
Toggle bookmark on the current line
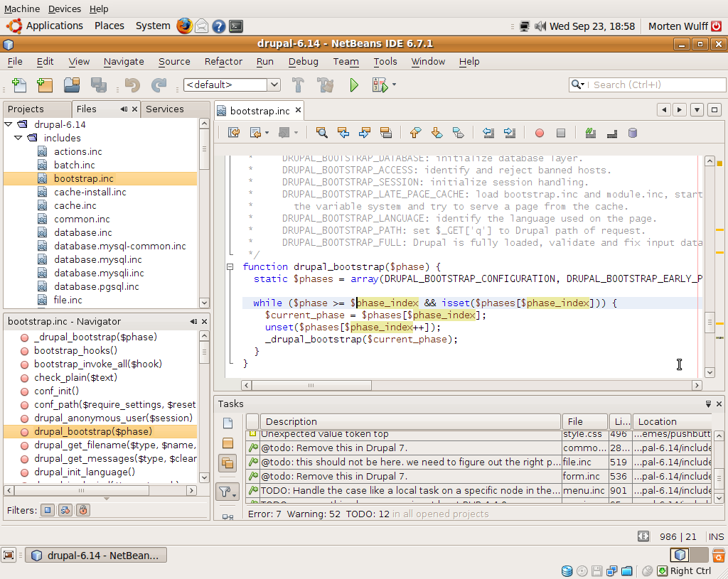click(459, 133)
